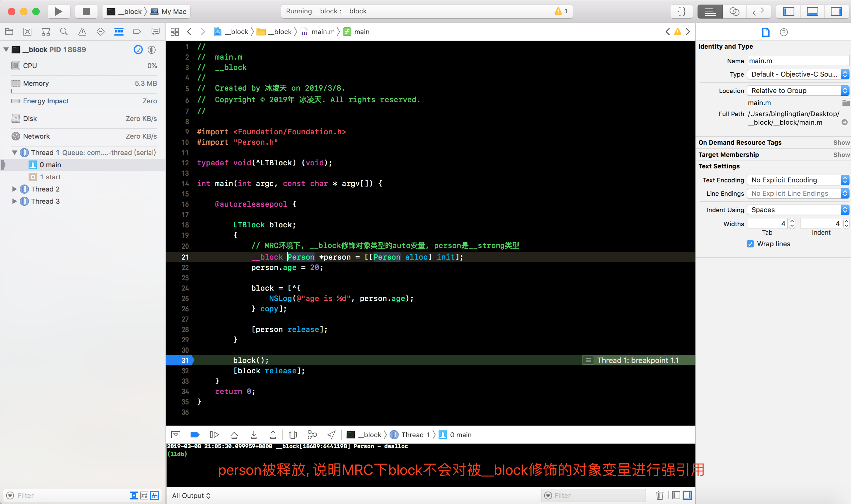This screenshot has height=504, width=851.
Task: Open the Issue navigator
Action: [82, 32]
